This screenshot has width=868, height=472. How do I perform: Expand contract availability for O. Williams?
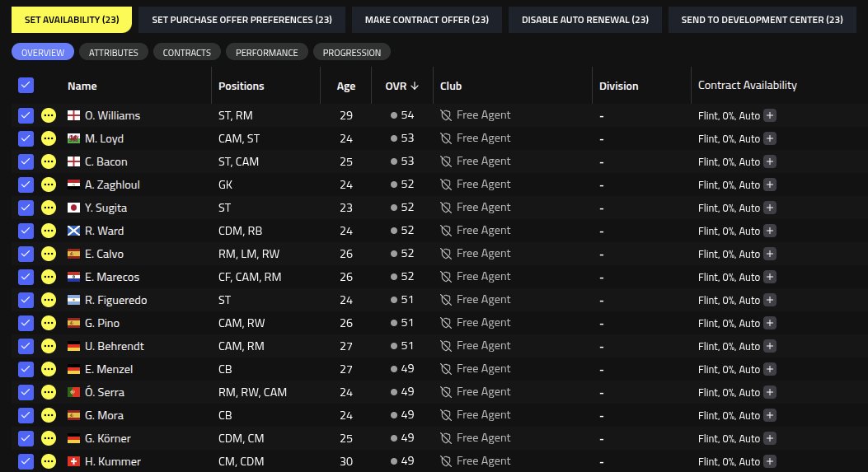click(x=769, y=115)
